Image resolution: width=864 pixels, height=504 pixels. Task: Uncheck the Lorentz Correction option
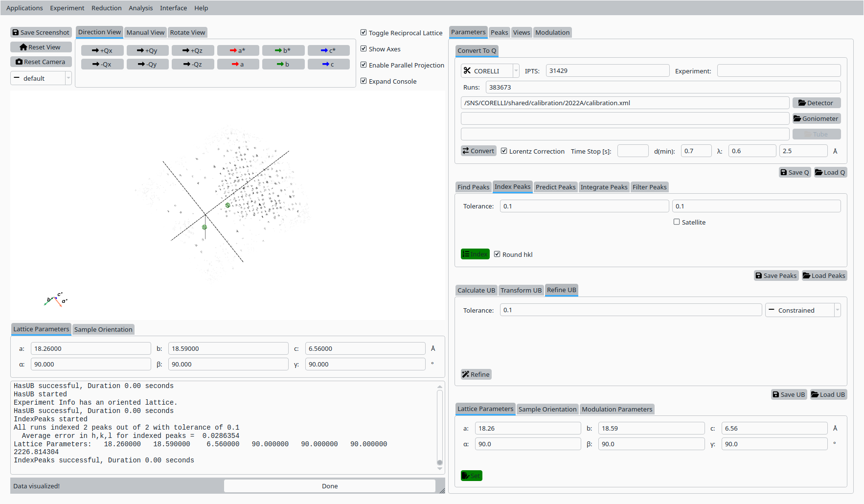coord(504,151)
